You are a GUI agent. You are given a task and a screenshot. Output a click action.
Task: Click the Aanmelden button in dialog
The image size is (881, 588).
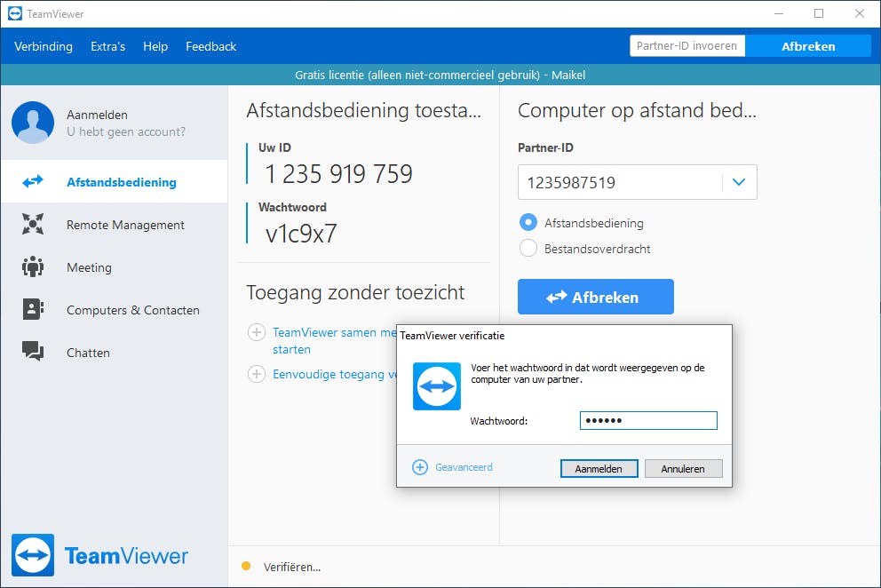[x=599, y=468]
